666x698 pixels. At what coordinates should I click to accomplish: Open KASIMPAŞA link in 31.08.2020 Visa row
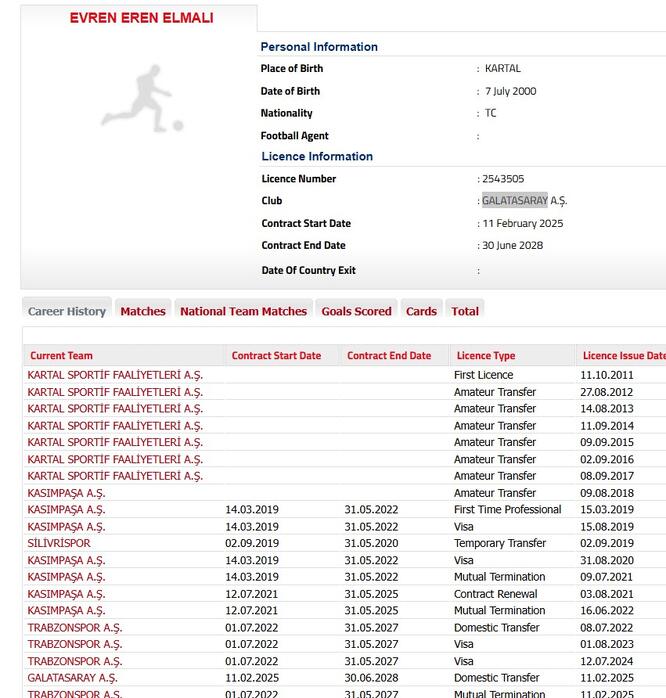(x=66, y=560)
